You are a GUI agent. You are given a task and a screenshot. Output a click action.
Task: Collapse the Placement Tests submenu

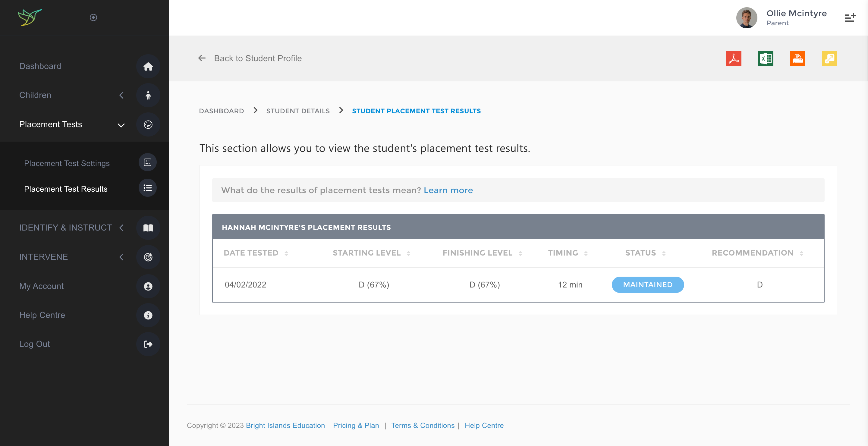[121, 125]
